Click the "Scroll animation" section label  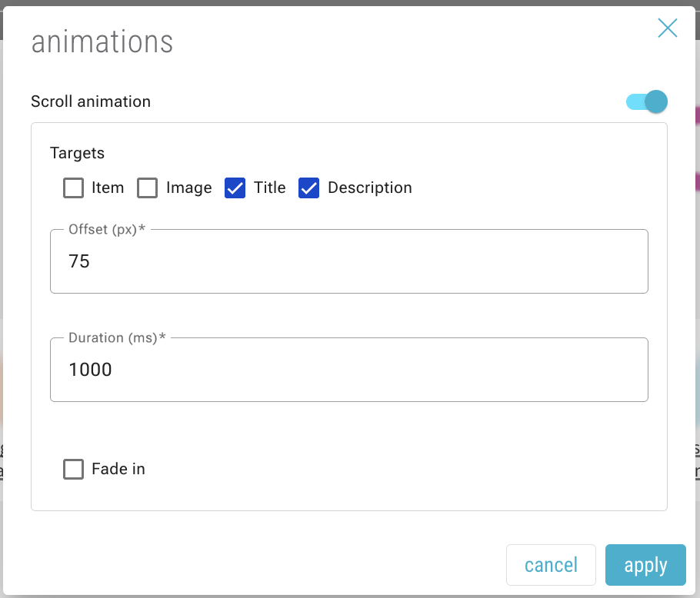tap(91, 101)
